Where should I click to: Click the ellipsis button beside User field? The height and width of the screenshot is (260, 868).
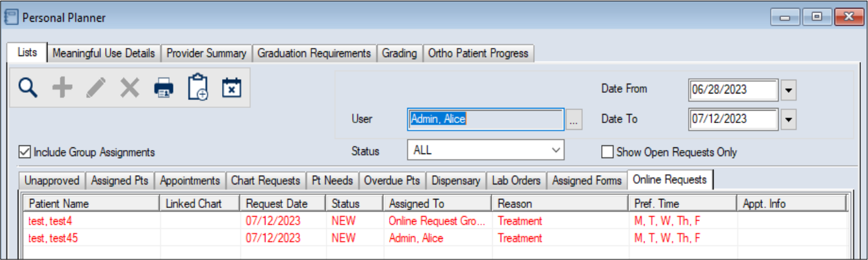tap(574, 120)
